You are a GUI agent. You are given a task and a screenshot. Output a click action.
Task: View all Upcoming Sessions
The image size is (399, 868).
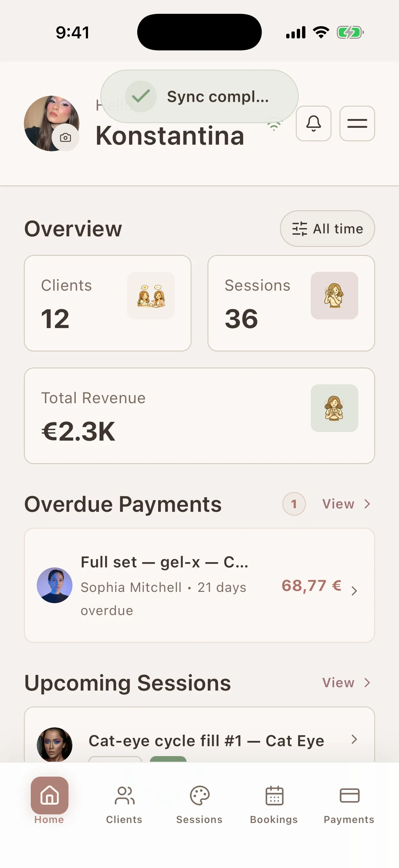point(346,682)
